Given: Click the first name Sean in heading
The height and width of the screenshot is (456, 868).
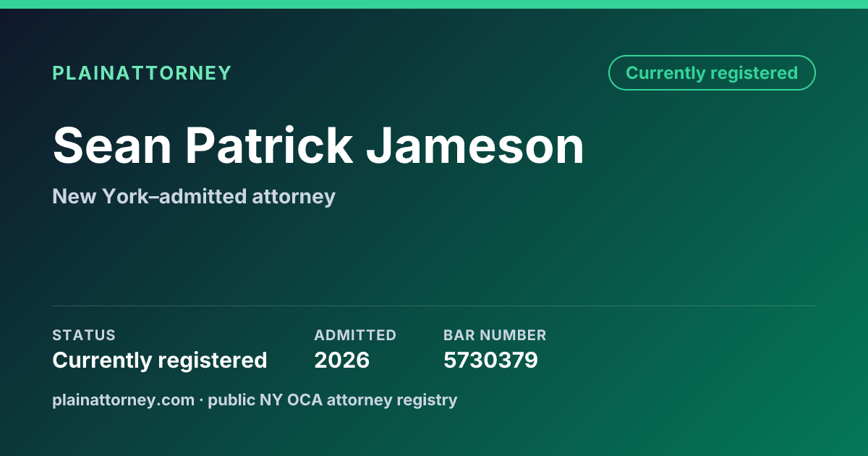Looking at the screenshot, I should coord(111,146).
